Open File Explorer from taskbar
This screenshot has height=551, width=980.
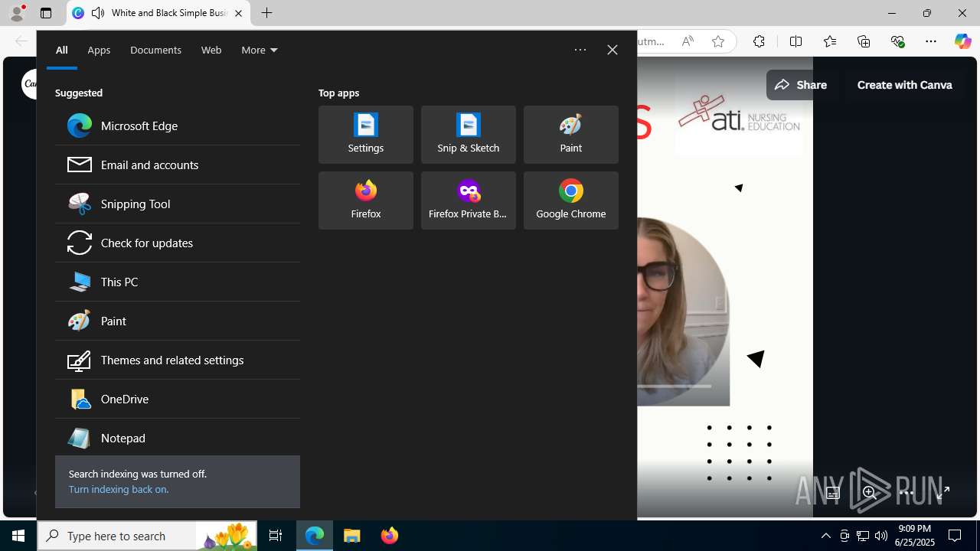coord(352,536)
